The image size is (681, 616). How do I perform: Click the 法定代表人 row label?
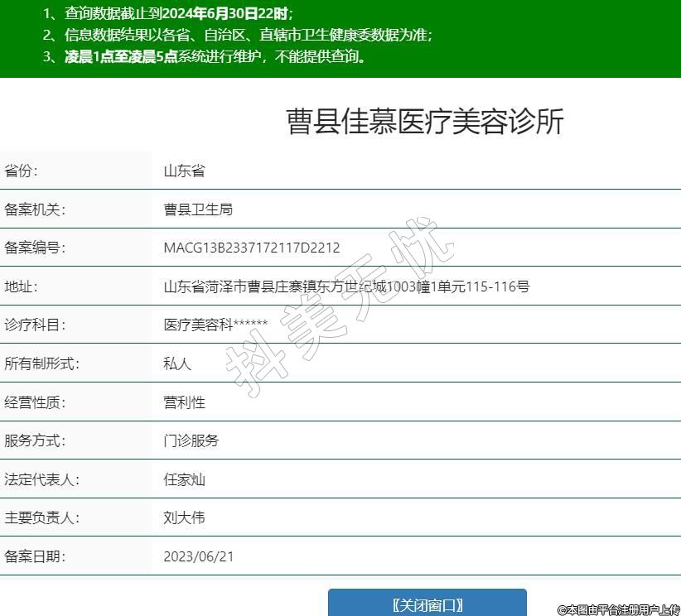click(41, 479)
